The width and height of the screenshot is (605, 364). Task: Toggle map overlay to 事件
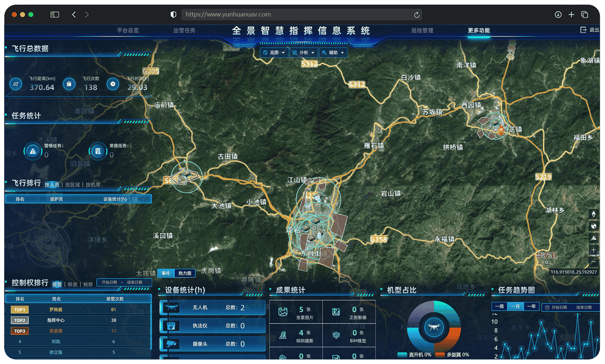pos(166,273)
